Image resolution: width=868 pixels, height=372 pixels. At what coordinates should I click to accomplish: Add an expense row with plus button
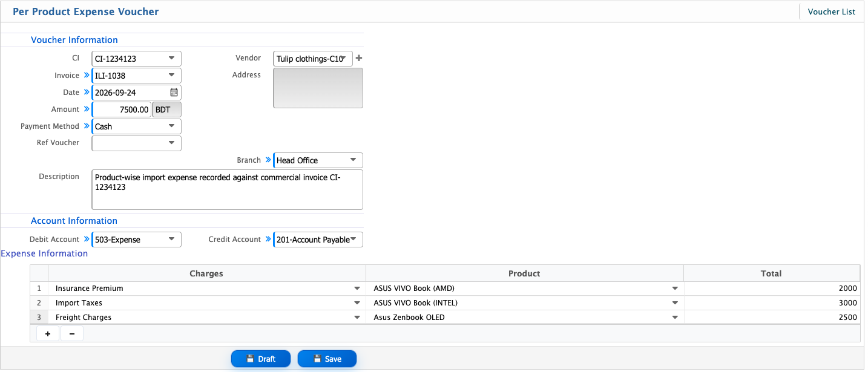point(48,333)
